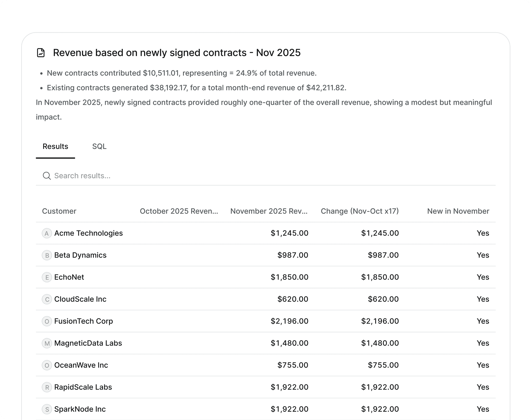Click the report title heading text
The height and width of the screenshot is (420, 531).
[177, 53]
